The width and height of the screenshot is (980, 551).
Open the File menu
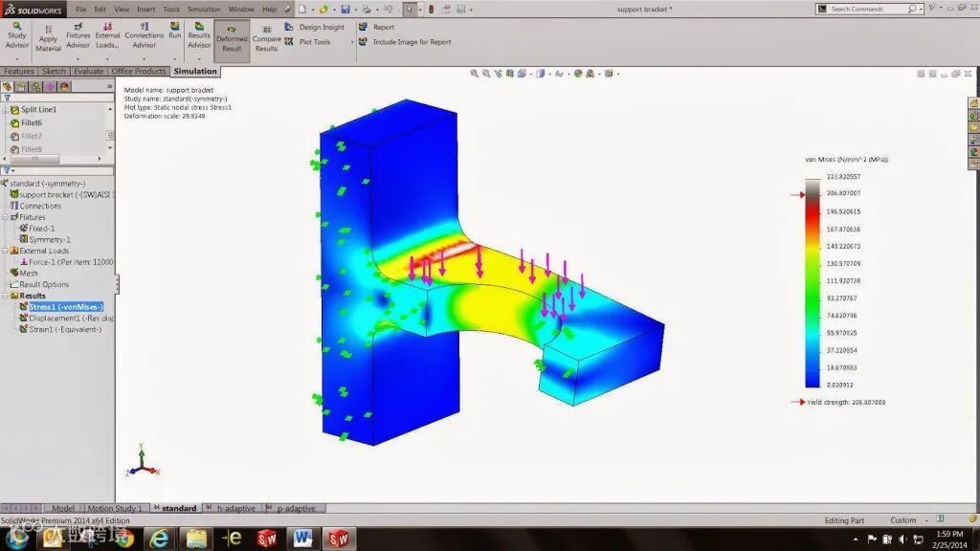click(81, 10)
